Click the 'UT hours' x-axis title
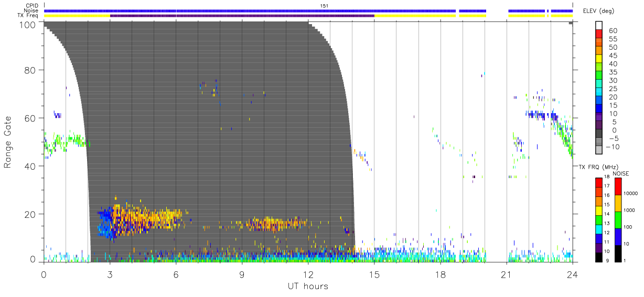 pyautogui.click(x=308, y=287)
